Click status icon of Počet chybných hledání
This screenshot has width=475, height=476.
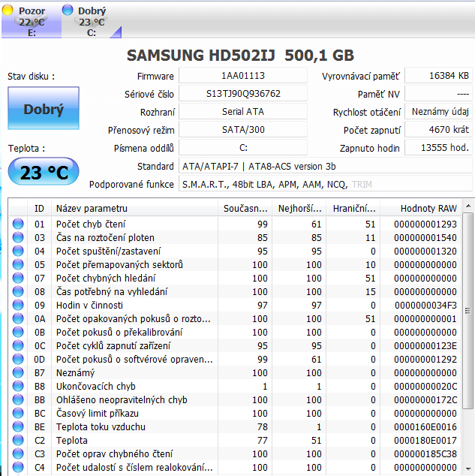18,278
